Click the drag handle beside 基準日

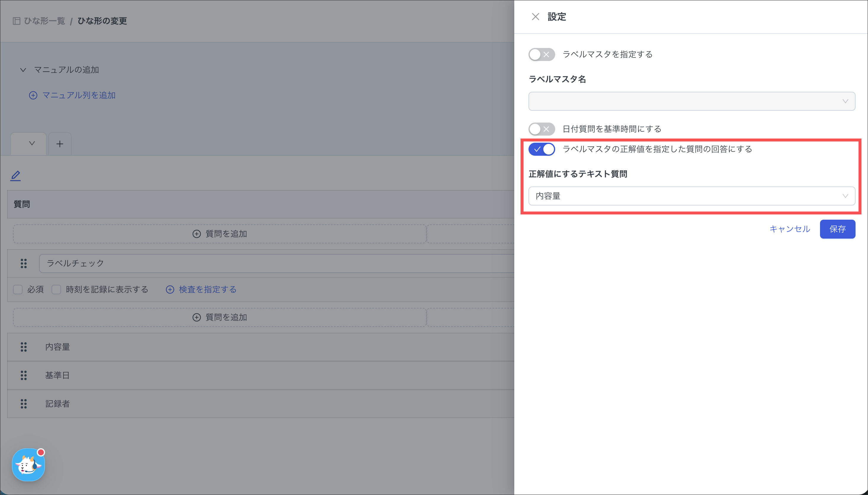[23, 375]
